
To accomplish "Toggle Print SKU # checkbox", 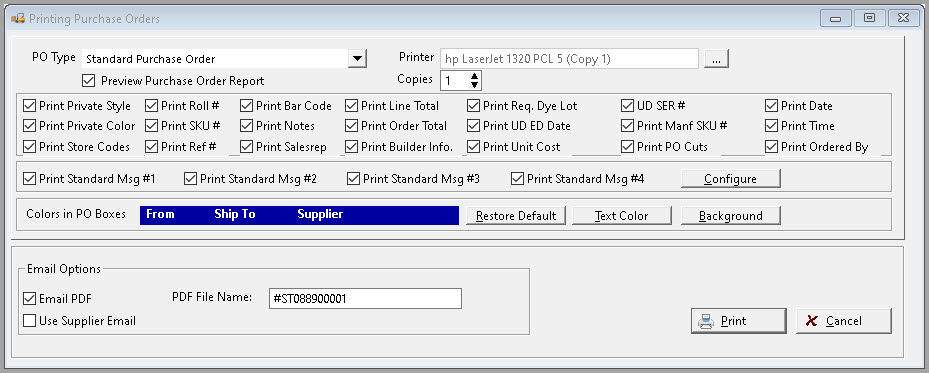I will [151, 126].
